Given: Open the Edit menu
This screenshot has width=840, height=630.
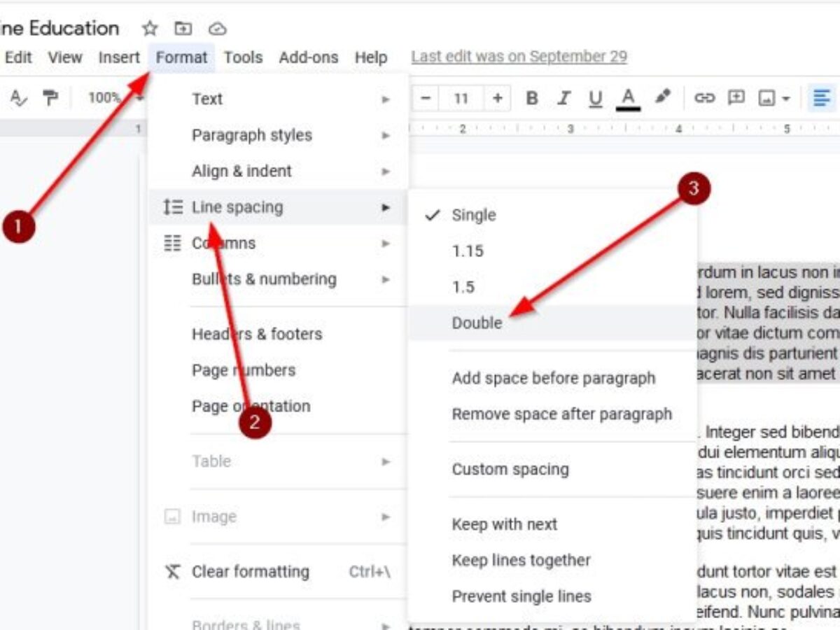Looking at the screenshot, I should (18, 57).
